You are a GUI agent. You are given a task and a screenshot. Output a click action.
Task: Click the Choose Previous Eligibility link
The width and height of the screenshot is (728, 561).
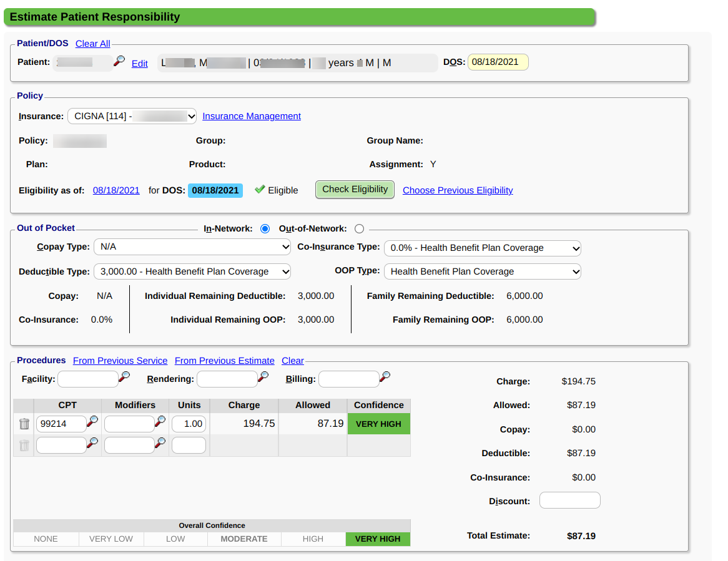pos(458,190)
